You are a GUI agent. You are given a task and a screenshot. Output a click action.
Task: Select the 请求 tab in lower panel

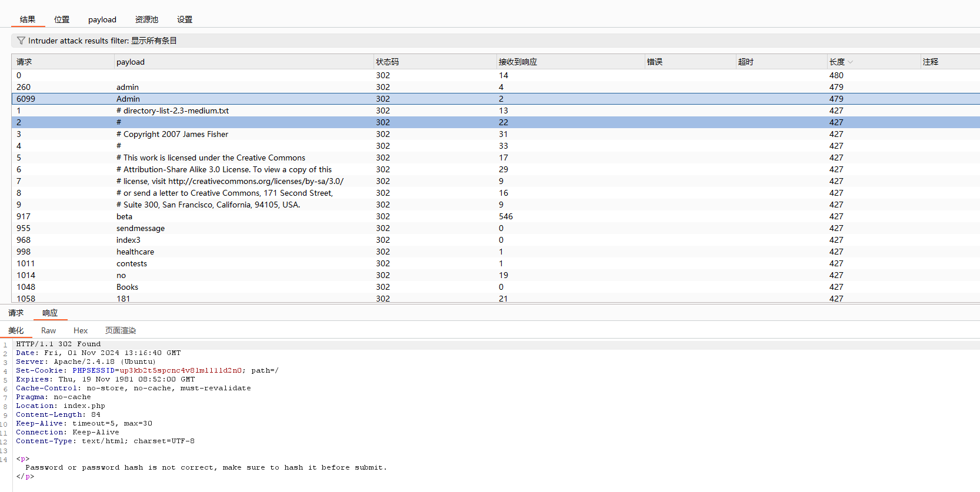coord(16,313)
